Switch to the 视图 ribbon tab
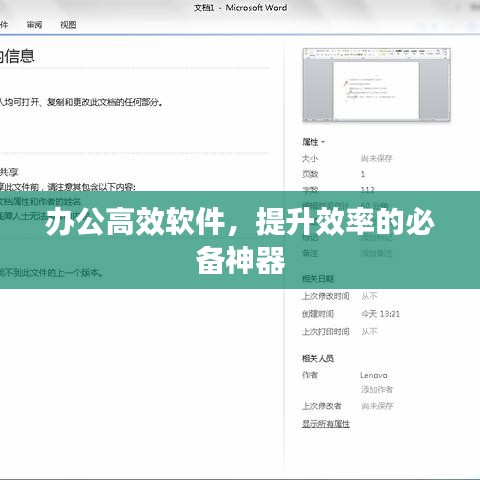 click(68, 25)
